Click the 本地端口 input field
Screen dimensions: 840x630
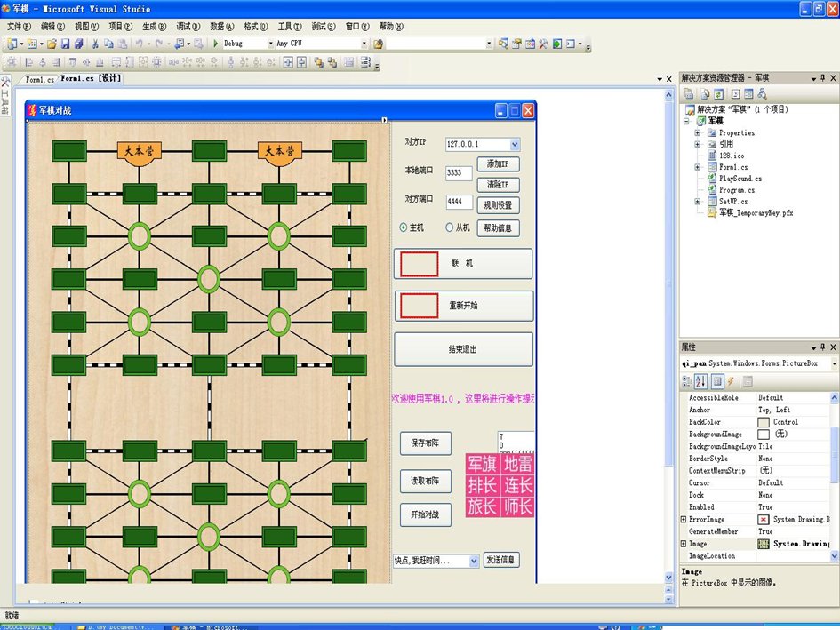[459, 172]
